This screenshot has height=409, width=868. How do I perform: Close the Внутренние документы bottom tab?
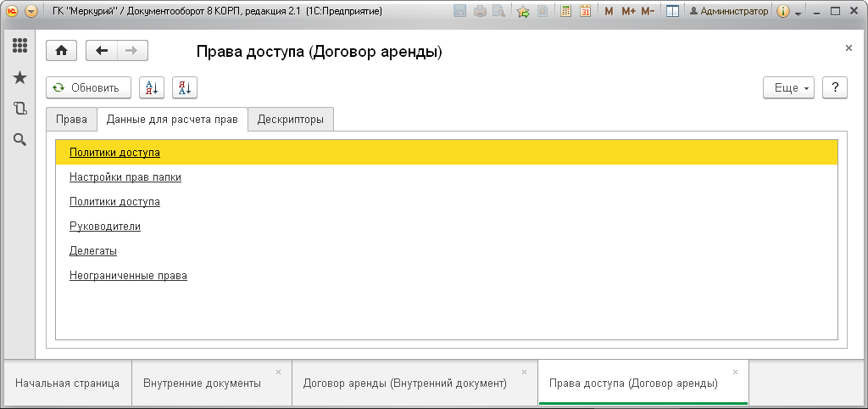(x=278, y=372)
